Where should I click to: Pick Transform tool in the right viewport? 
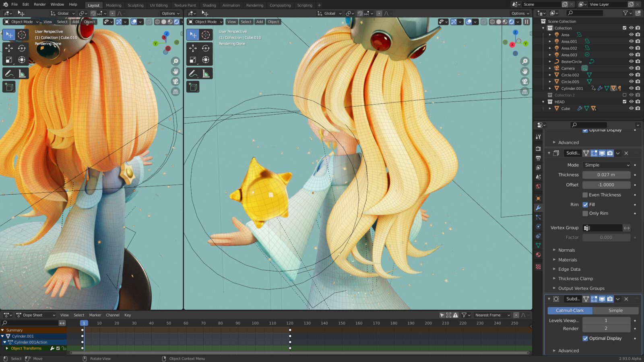pos(206,60)
